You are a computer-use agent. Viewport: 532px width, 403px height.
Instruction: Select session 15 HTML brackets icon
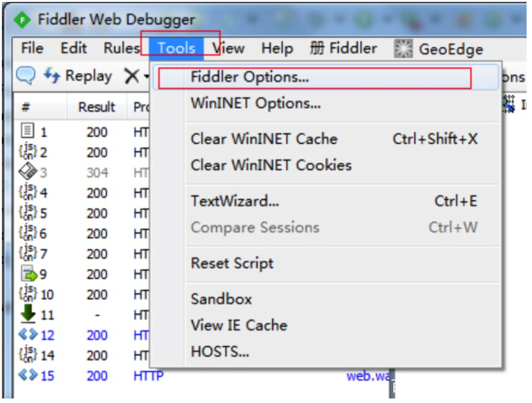coord(28,376)
